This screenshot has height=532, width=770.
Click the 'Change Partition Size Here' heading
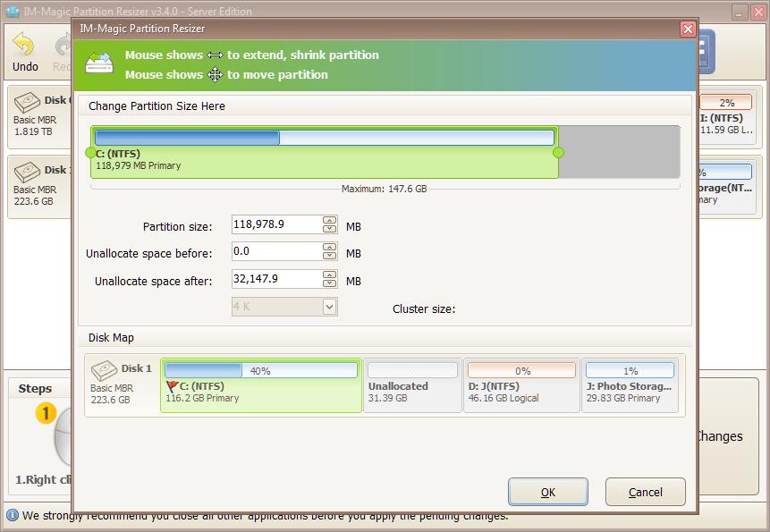pyautogui.click(x=157, y=106)
